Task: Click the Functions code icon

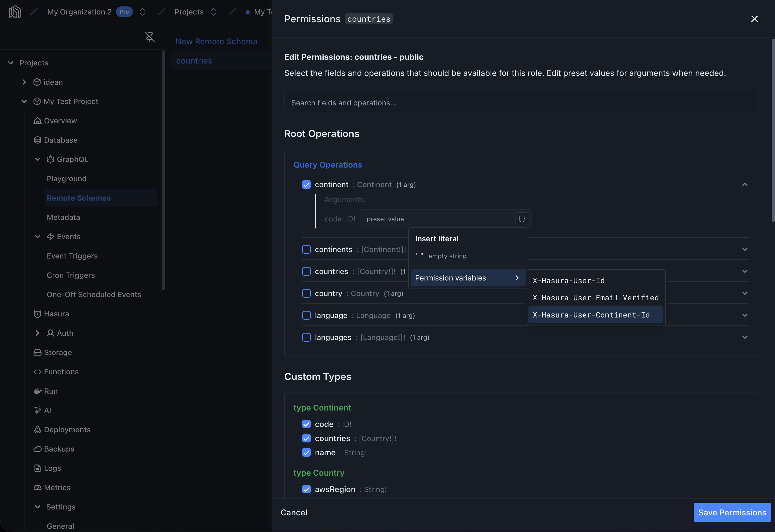Action: point(37,372)
